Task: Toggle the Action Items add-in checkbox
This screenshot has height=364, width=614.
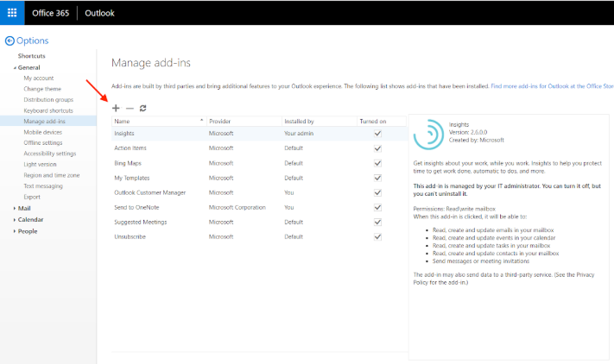Action: [x=377, y=148]
